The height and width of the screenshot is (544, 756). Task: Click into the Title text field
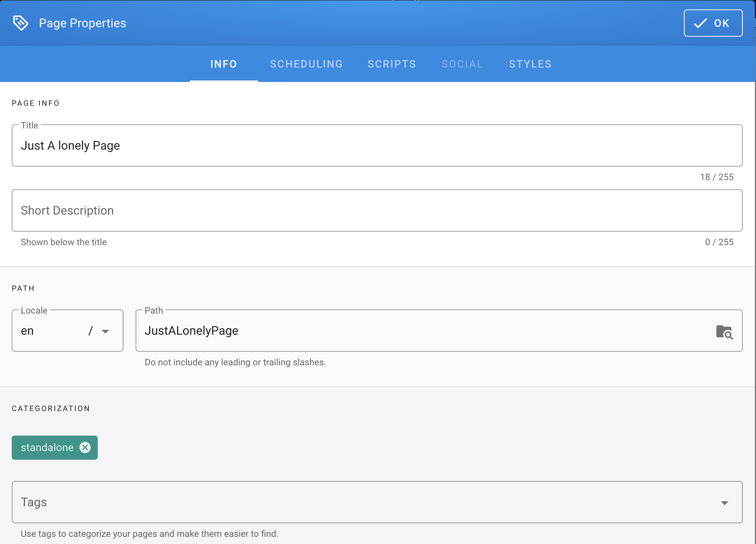click(x=377, y=146)
